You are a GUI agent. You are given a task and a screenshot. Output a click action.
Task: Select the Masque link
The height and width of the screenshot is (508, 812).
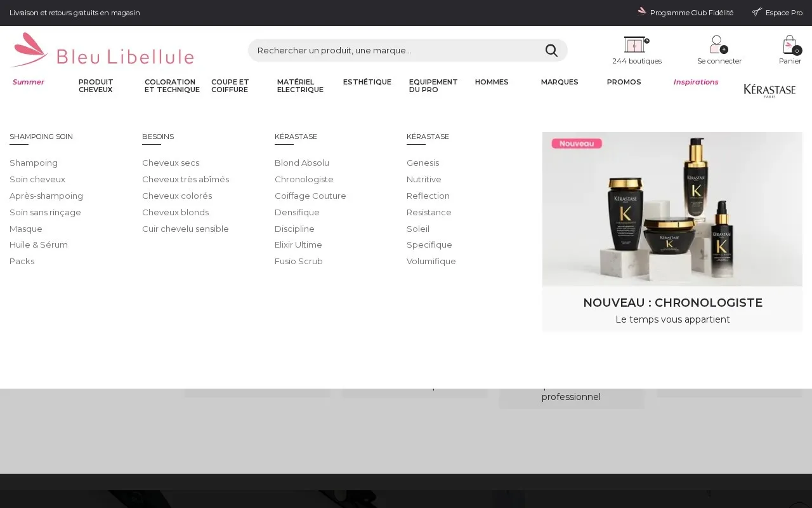click(x=26, y=229)
